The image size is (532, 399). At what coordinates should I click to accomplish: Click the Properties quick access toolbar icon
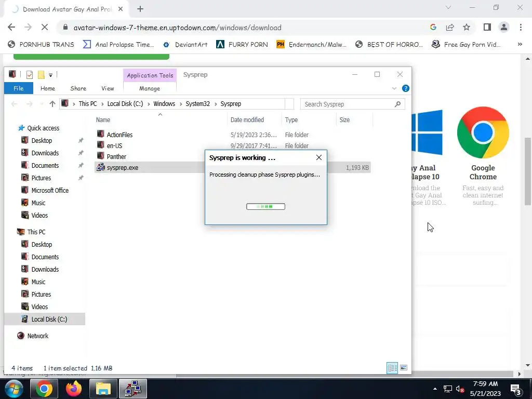(30, 75)
